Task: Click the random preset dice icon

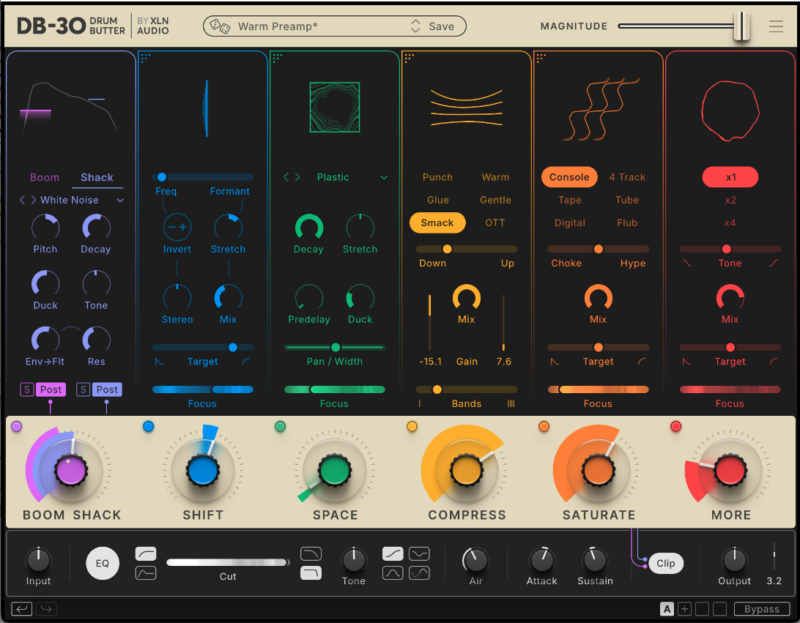Action: pyautogui.click(x=221, y=27)
